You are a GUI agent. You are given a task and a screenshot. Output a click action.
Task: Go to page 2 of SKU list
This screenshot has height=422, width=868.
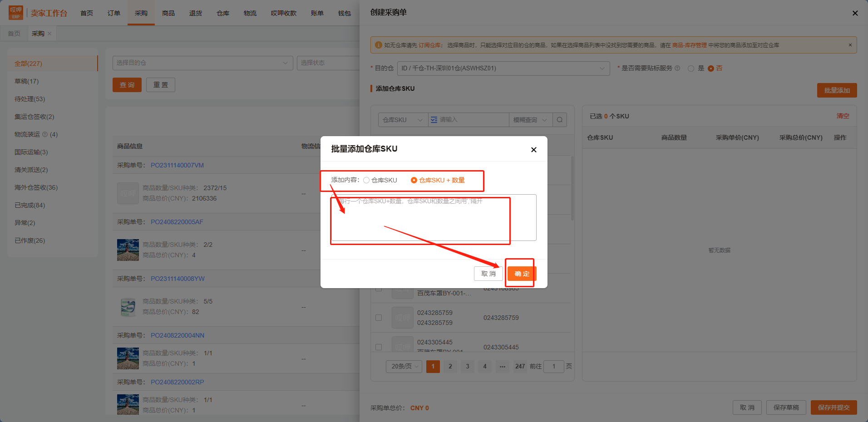pos(450,366)
